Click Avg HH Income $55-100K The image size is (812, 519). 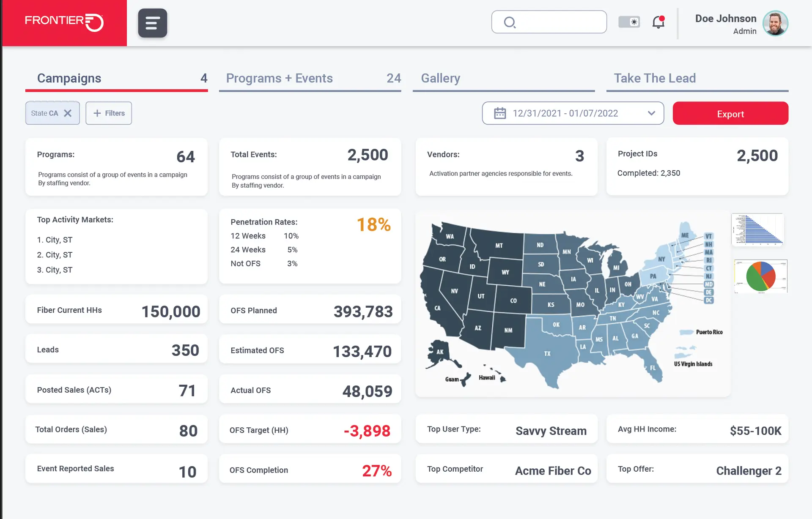point(755,431)
